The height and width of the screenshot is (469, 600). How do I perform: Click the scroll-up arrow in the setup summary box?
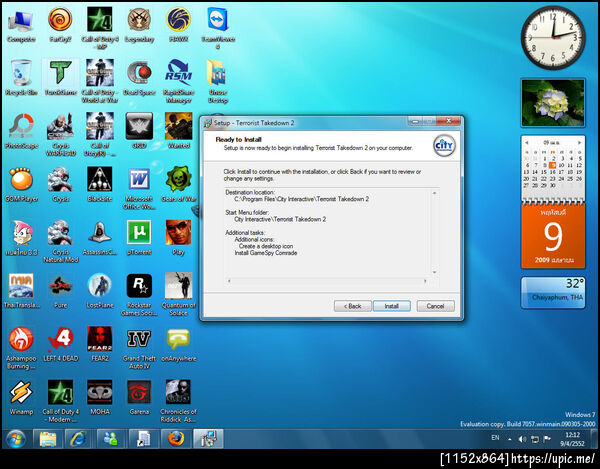pos(434,193)
